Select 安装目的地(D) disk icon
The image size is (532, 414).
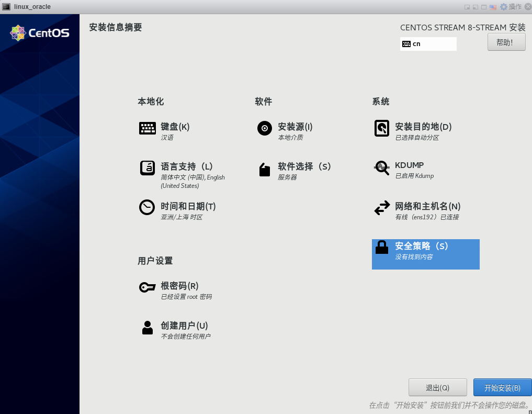click(382, 128)
